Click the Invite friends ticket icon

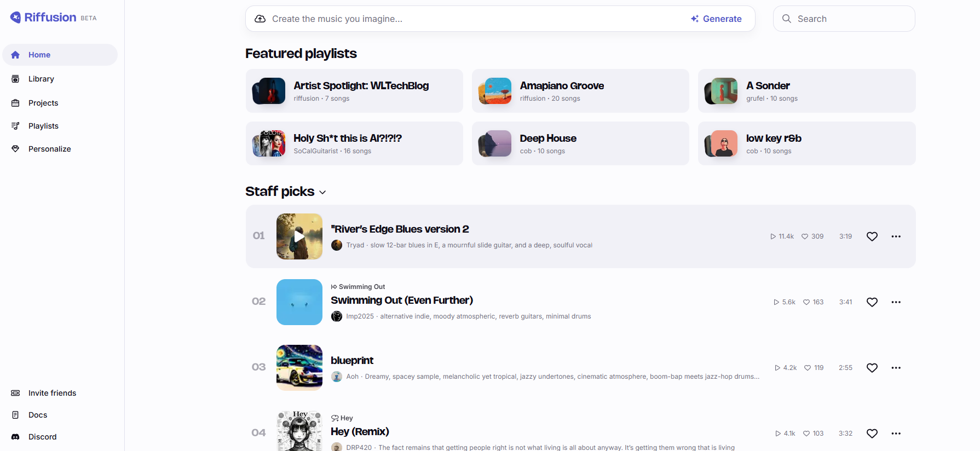15,393
